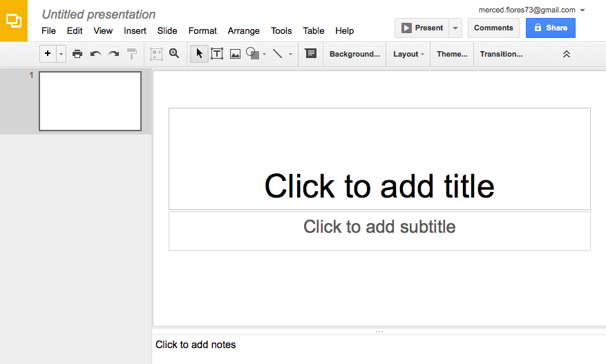Add a new slide with plus button
606x364 pixels.
coord(48,54)
